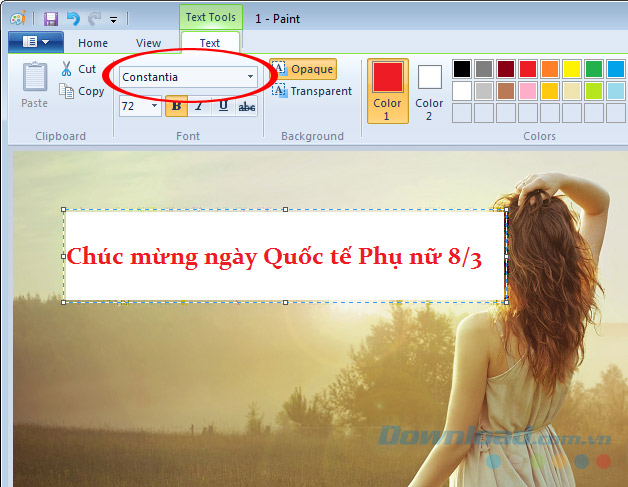Pick the dark gray color swatch
This screenshot has height=487, width=628.
point(484,69)
